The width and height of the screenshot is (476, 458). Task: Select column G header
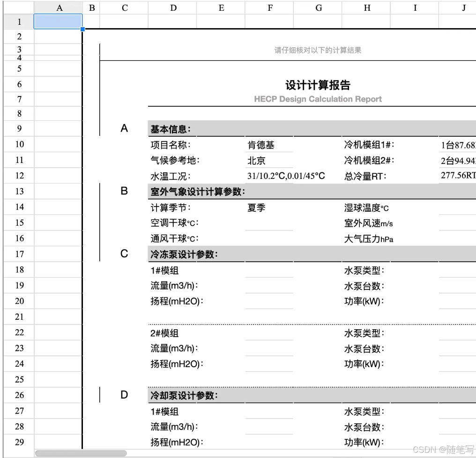click(x=319, y=7)
